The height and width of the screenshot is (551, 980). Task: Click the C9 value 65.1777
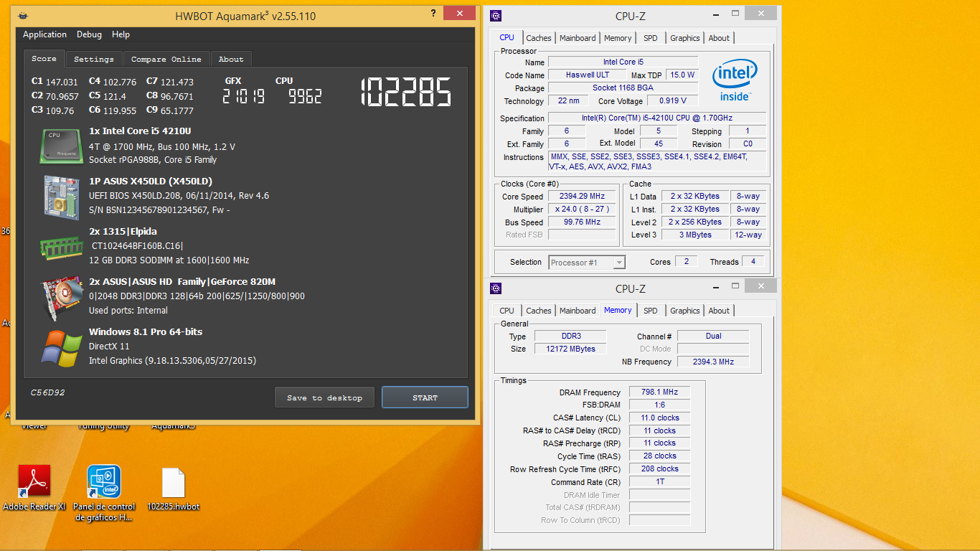click(177, 111)
